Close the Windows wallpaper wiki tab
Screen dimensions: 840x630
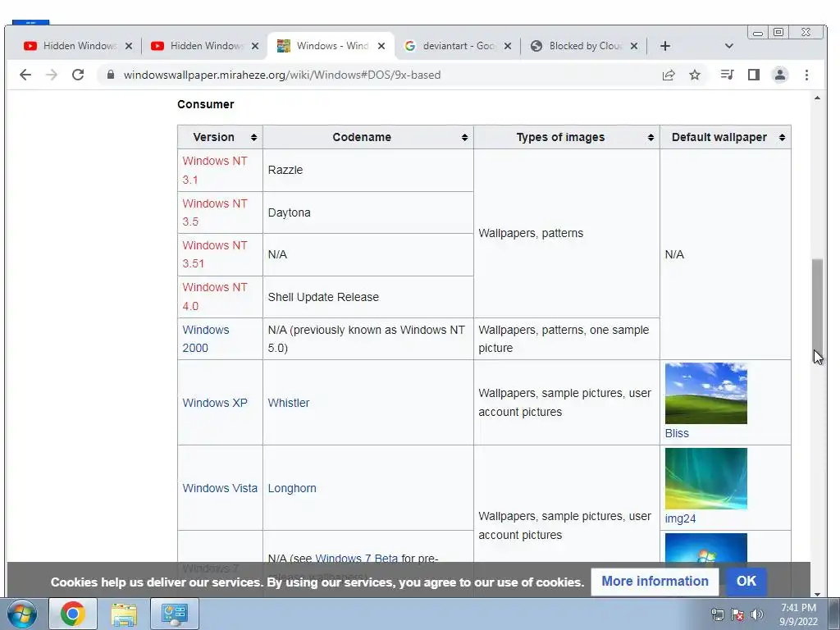[381, 46]
